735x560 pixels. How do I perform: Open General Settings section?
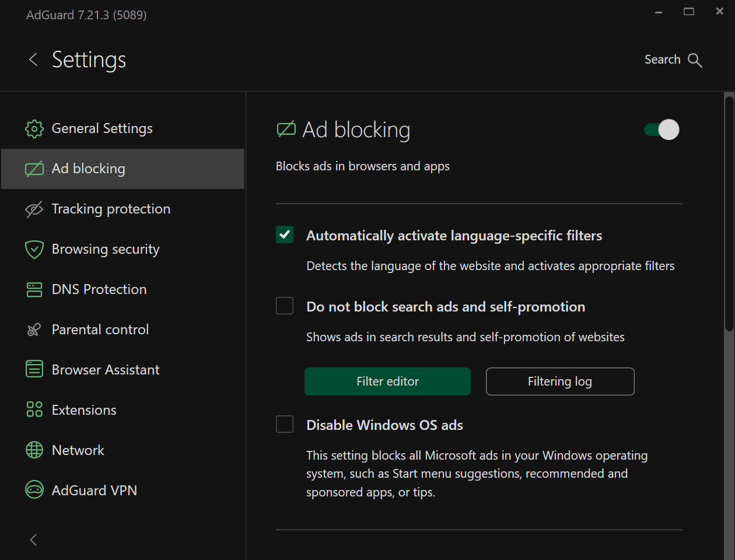click(x=123, y=128)
